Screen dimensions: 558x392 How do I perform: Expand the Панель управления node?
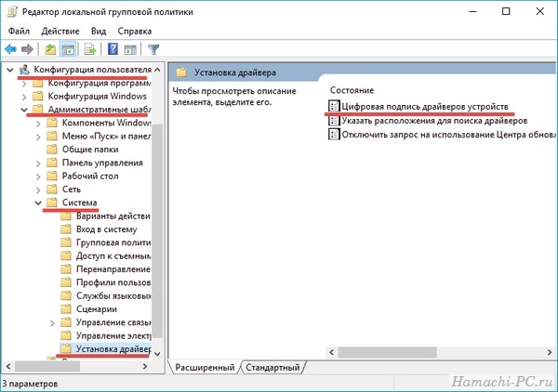click(38, 163)
